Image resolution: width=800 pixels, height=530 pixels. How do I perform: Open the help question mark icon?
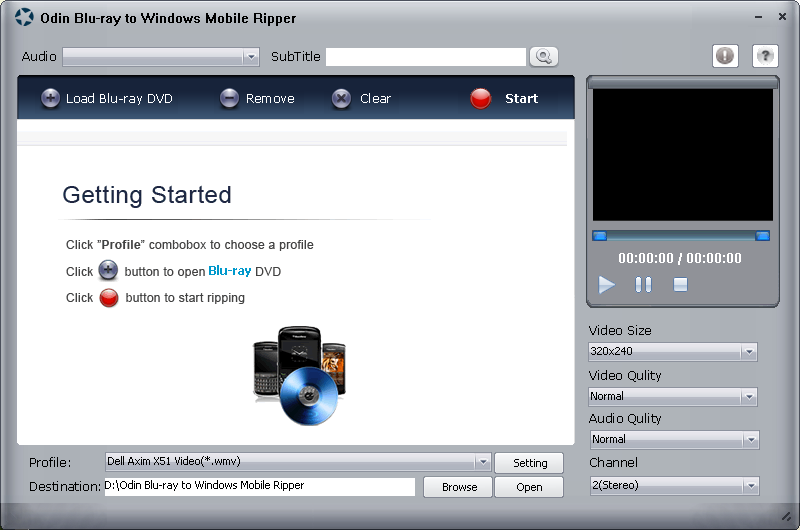765,56
